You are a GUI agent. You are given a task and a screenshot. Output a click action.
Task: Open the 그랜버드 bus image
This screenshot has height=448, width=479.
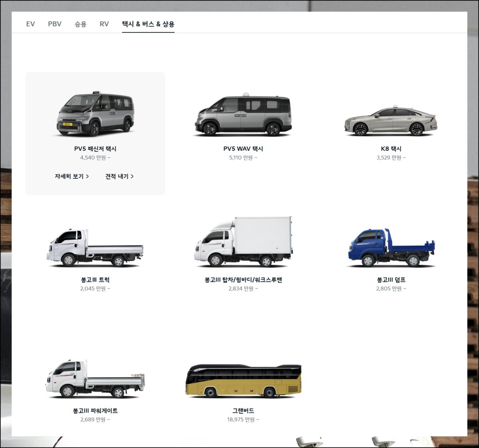click(243, 381)
